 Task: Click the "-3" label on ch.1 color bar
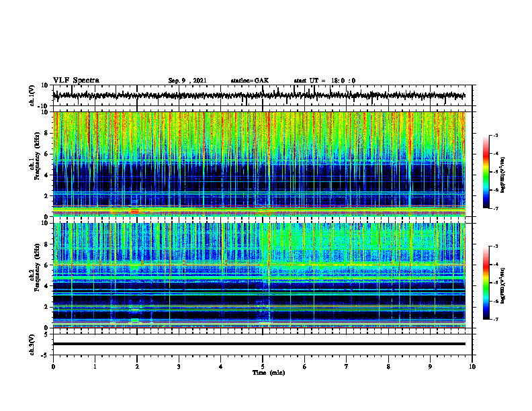click(495, 135)
